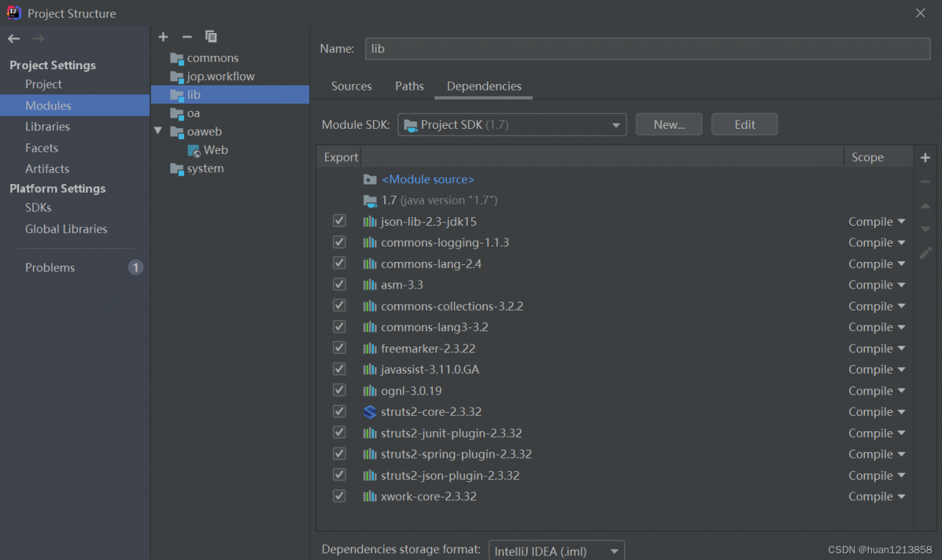
Task: Click the asm-3.3 library icon
Action: [x=370, y=285]
